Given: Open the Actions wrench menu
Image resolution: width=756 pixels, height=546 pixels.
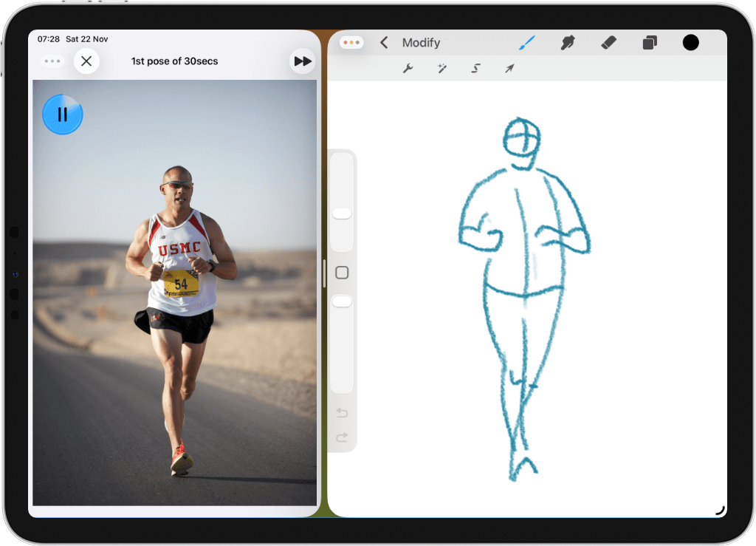Looking at the screenshot, I should [x=408, y=68].
